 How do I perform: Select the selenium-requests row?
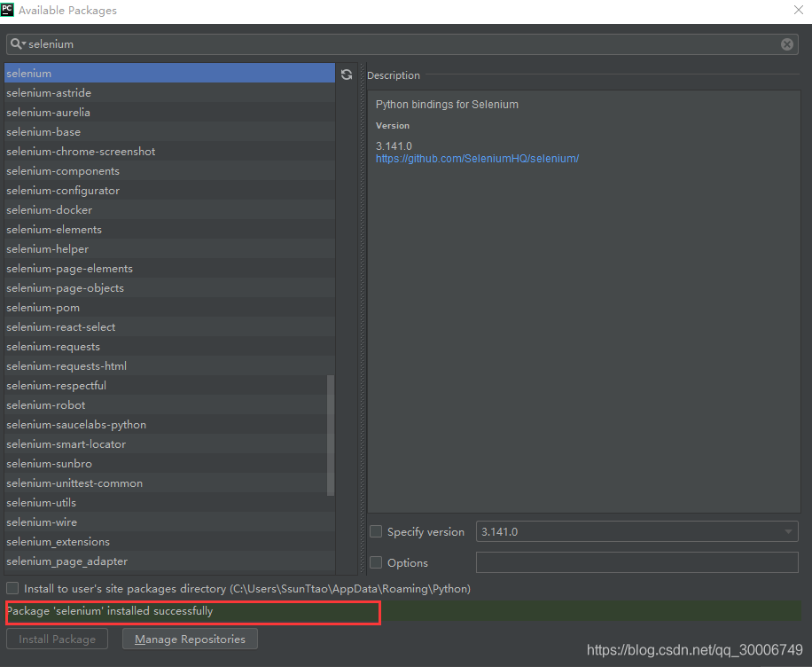(x=169, y=347)
